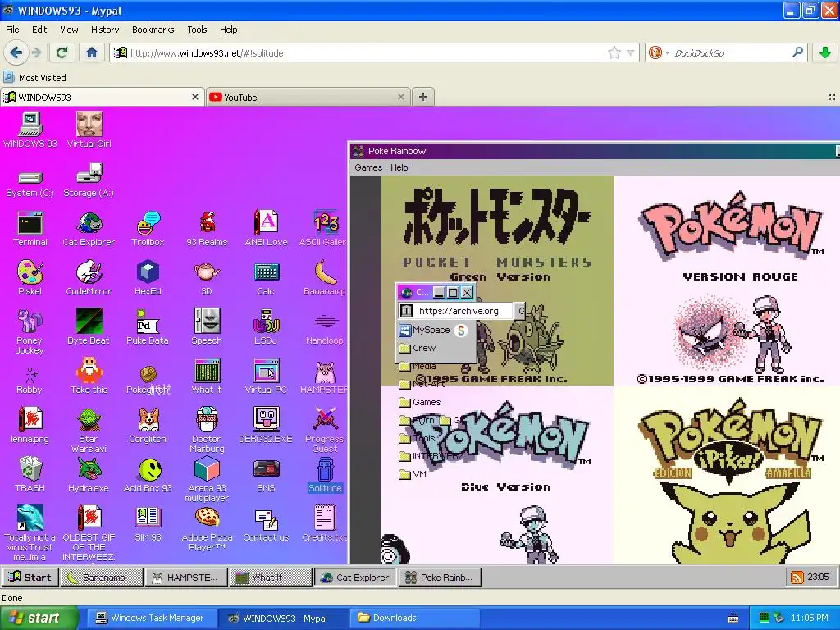Open the browser Bookmarks menu

153,30
